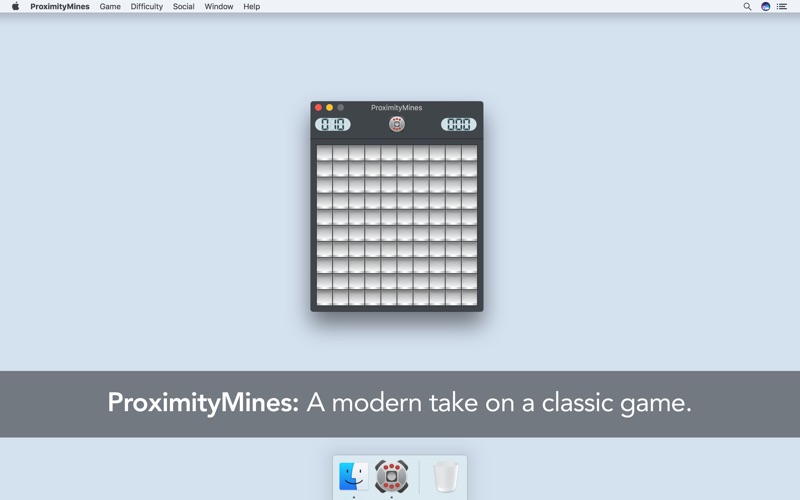The image size is (800, 500).
Task: Open the Social menu
Action: 183,7
